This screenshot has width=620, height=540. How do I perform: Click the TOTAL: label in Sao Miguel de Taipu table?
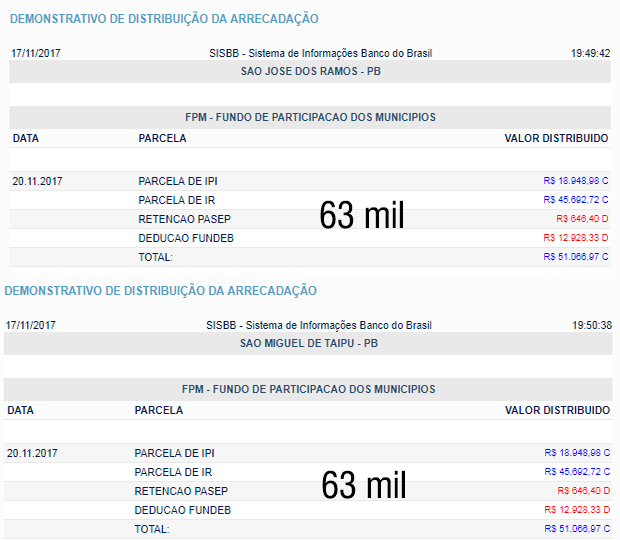[152, 529]
